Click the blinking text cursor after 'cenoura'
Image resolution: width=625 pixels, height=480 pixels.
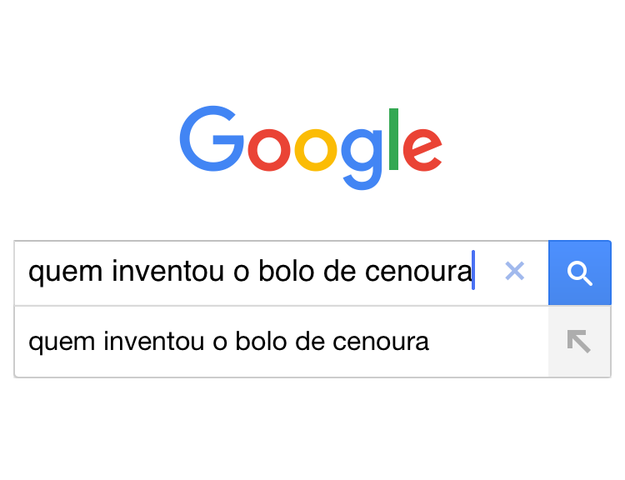[x=473, y=270]
